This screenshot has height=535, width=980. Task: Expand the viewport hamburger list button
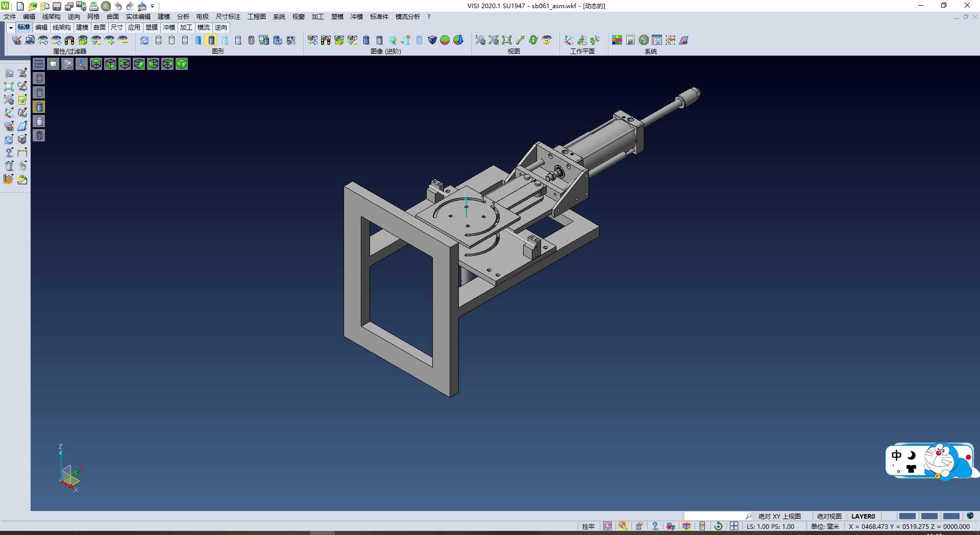pos(39,64)
